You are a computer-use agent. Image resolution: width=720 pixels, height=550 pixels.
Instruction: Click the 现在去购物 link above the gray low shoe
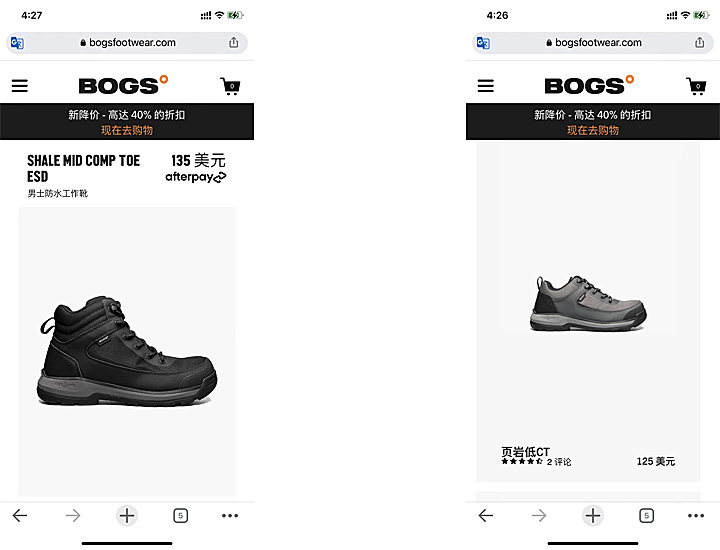click(x=593, y=130)
